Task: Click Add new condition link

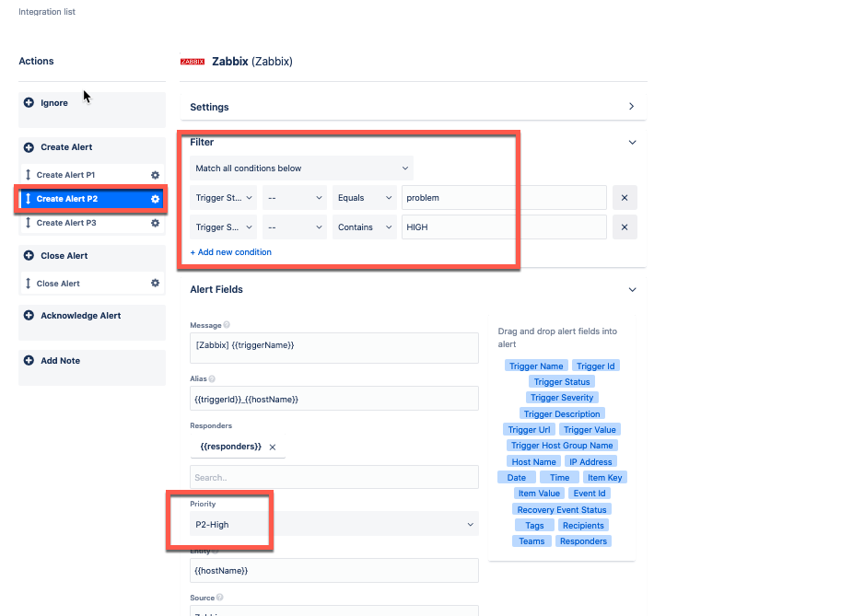Action: click(x=230, y=252)
